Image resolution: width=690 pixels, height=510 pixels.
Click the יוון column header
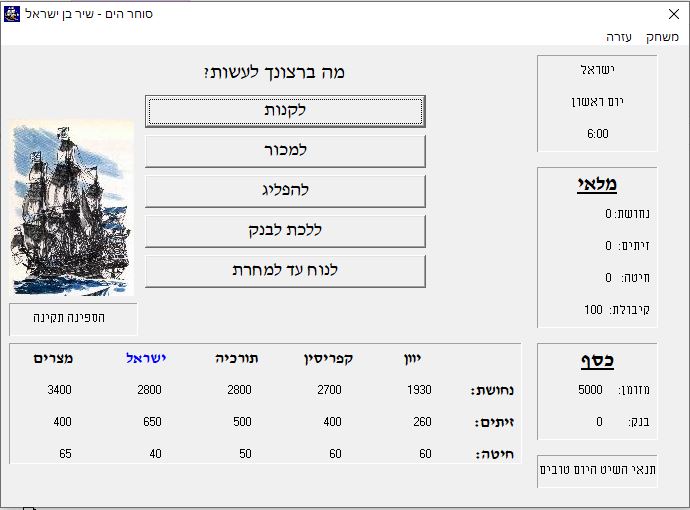(x=412, y=359)
